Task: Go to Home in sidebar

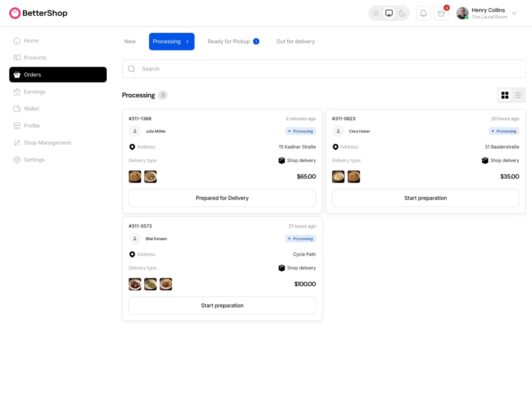Action: pyautogui.click(x=58, y=41)
